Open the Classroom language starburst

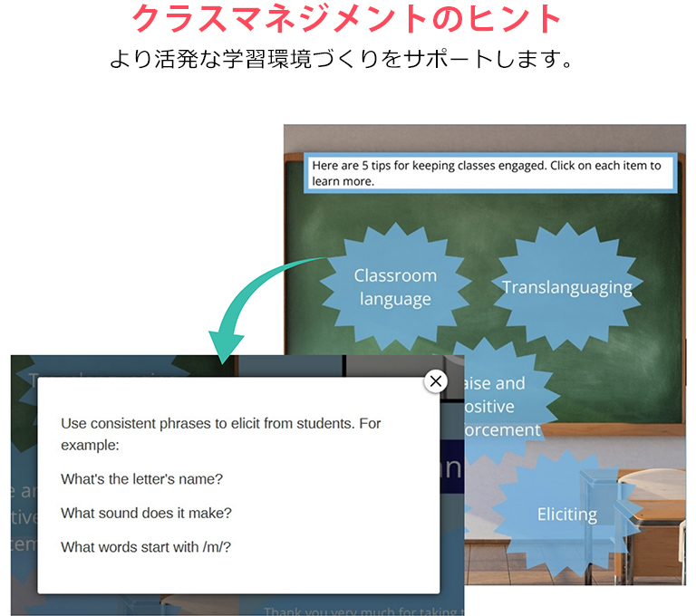(x=395, y=287)
